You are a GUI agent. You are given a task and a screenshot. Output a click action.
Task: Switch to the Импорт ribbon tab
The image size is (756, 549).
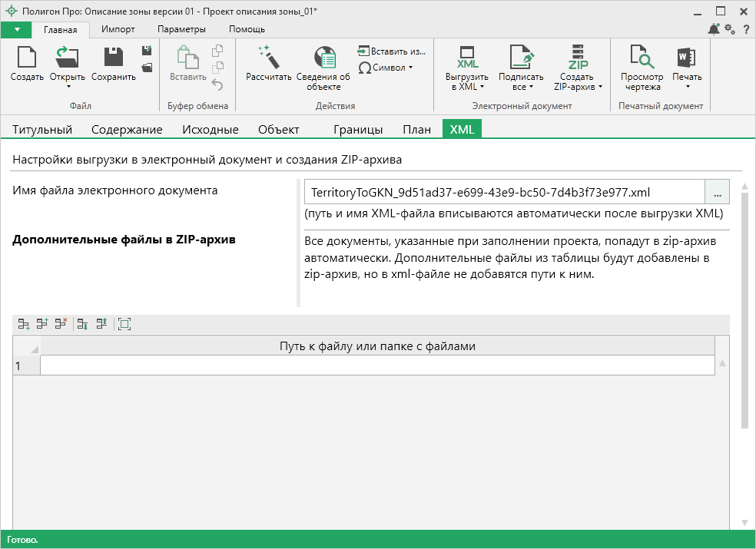118,29
